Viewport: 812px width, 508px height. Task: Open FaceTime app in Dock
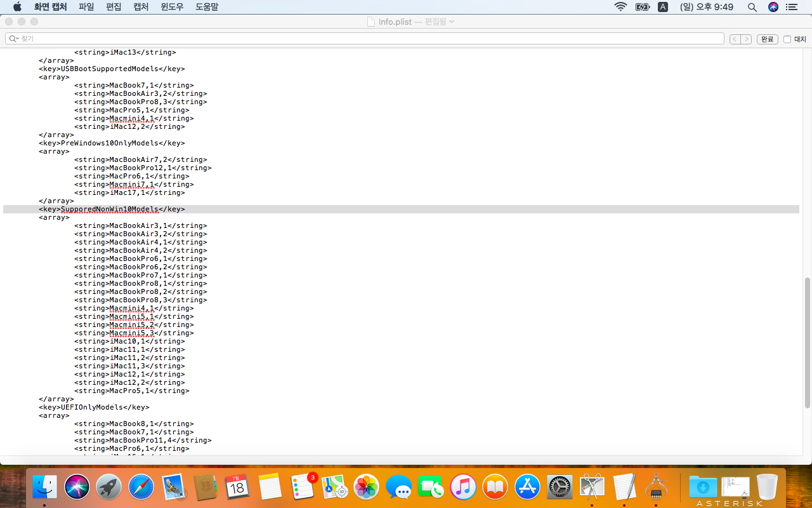(x=431, y=488)
